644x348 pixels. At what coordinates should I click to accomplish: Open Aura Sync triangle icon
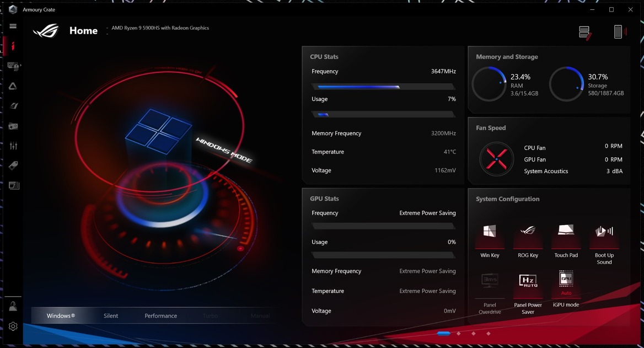coord(13,86)
